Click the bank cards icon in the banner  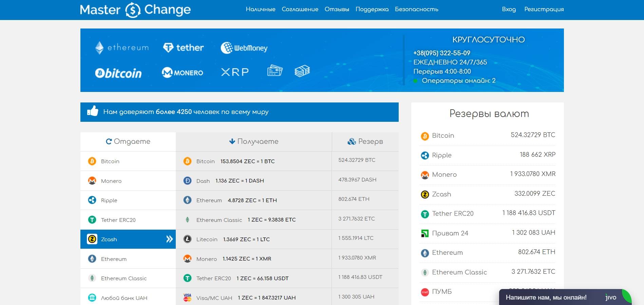pos(275,71)
